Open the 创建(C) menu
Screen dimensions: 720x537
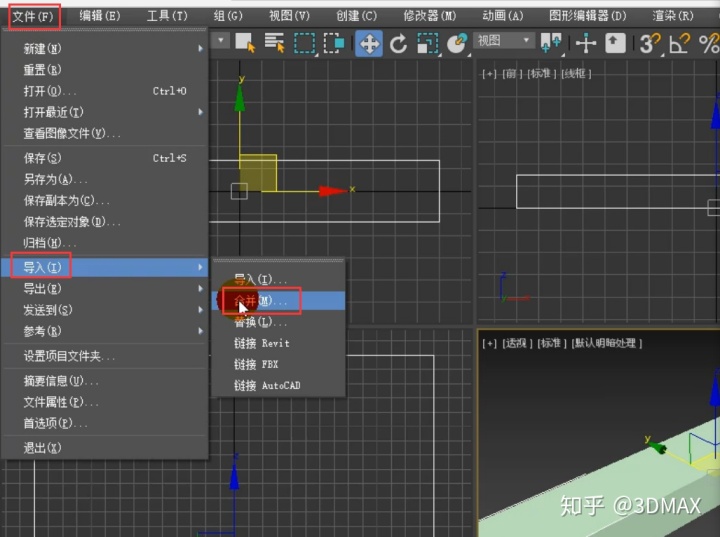click(356, 16)
